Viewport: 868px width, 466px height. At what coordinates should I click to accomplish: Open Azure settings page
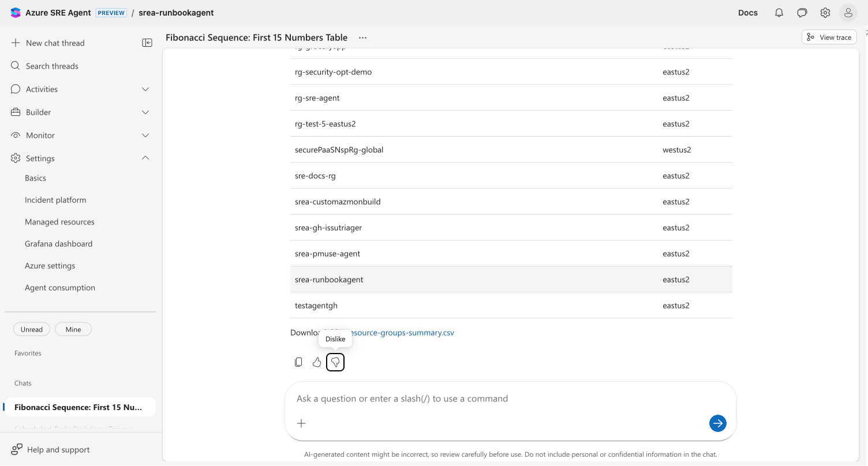tap(50, 266)
